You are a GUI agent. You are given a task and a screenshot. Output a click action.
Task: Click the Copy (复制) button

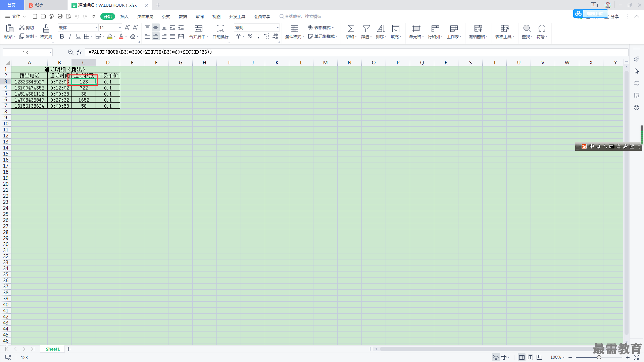tap(28, 37)
